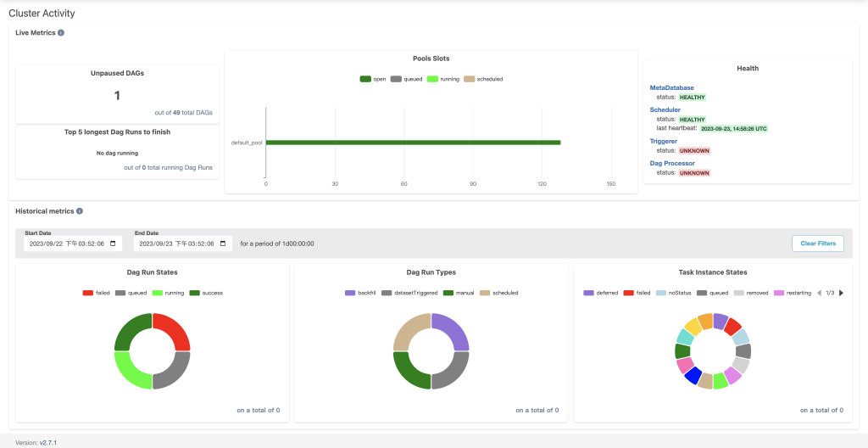Click the Historical metrics info icon
Image resolution: width=868 pixels, height=448 pixels.
(x=79, y=211)
